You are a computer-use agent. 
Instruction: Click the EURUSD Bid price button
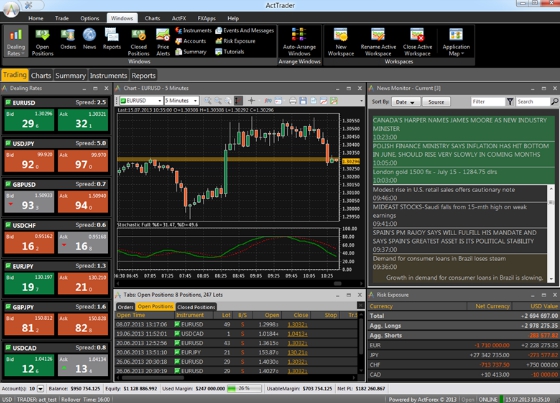[x=29, y=120]
